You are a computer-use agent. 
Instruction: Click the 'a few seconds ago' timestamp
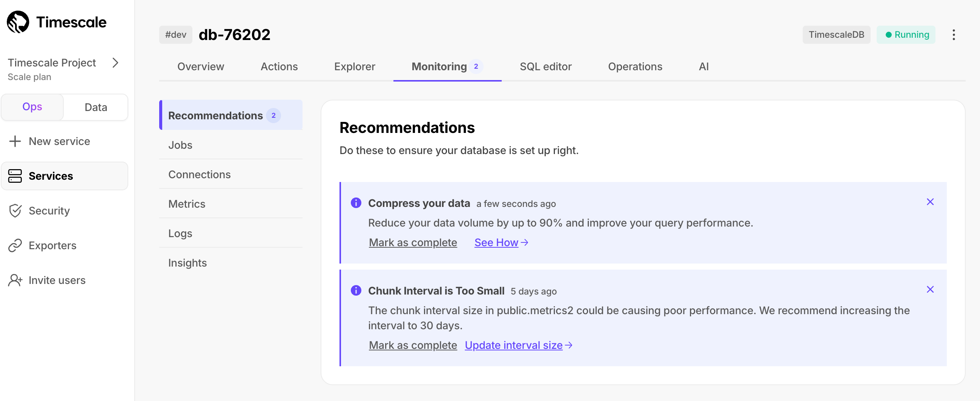pyautogui.click(x=516, y=204)
